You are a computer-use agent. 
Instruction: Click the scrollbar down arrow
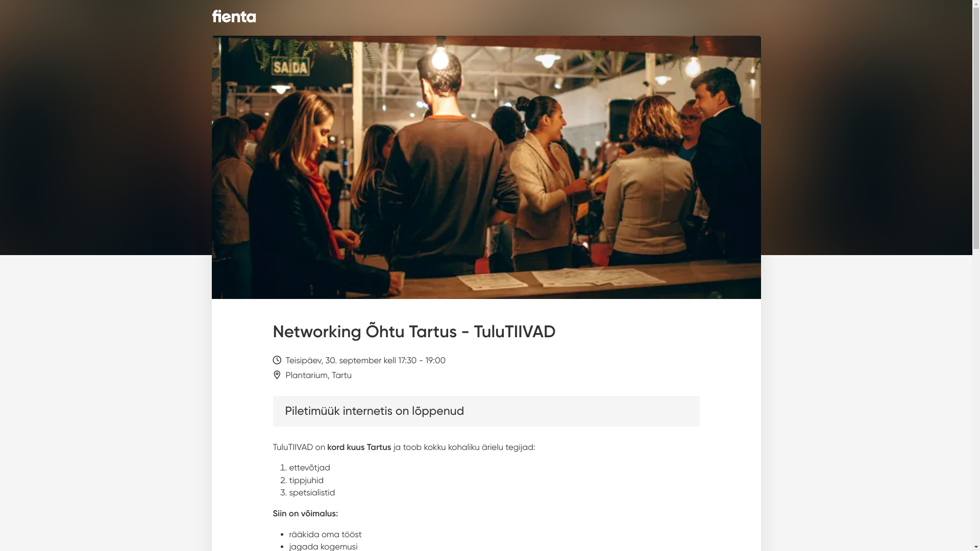point(976,547)
